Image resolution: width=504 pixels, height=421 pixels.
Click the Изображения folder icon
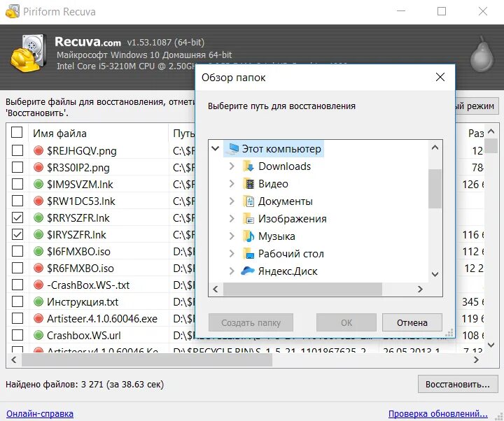click(x=248, y=219)
